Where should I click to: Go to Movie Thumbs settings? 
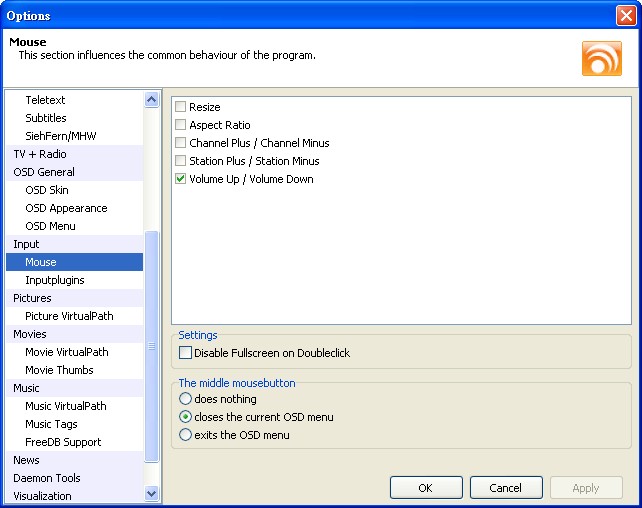59,370
